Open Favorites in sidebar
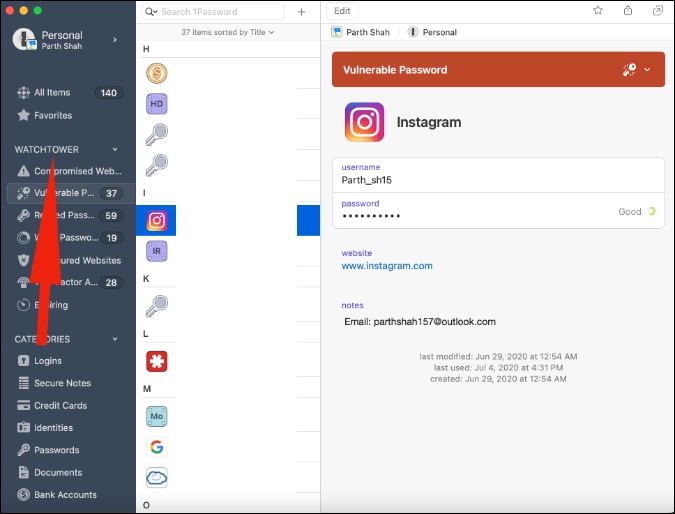This screenshot has height=514, width=675. point(44,115)
